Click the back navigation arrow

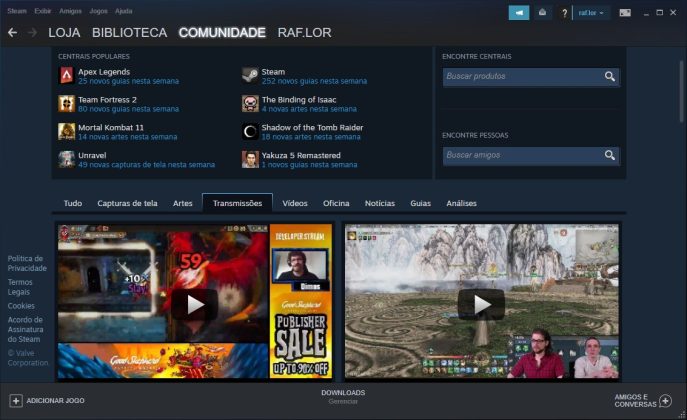[12, 32]
